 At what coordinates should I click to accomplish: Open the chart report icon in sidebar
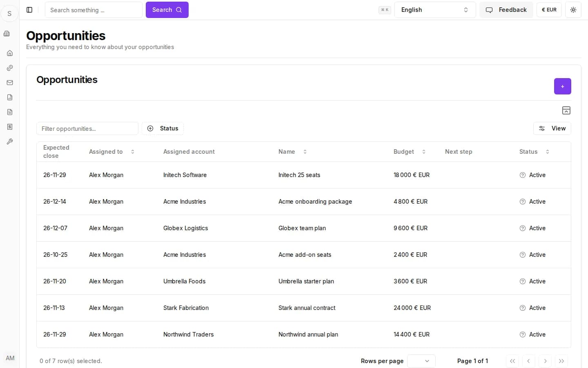[10, 97]
